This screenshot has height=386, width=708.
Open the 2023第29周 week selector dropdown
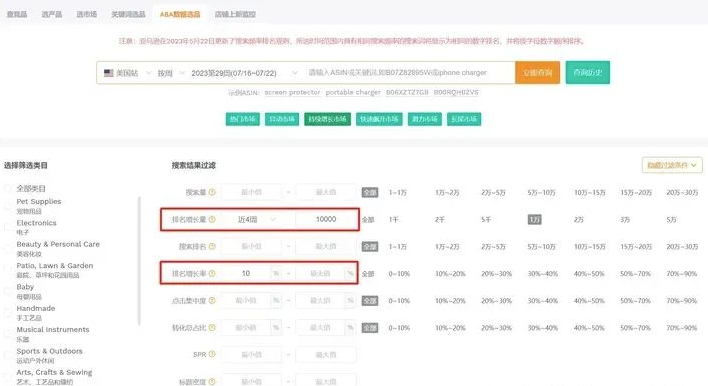tap(244, 73)
